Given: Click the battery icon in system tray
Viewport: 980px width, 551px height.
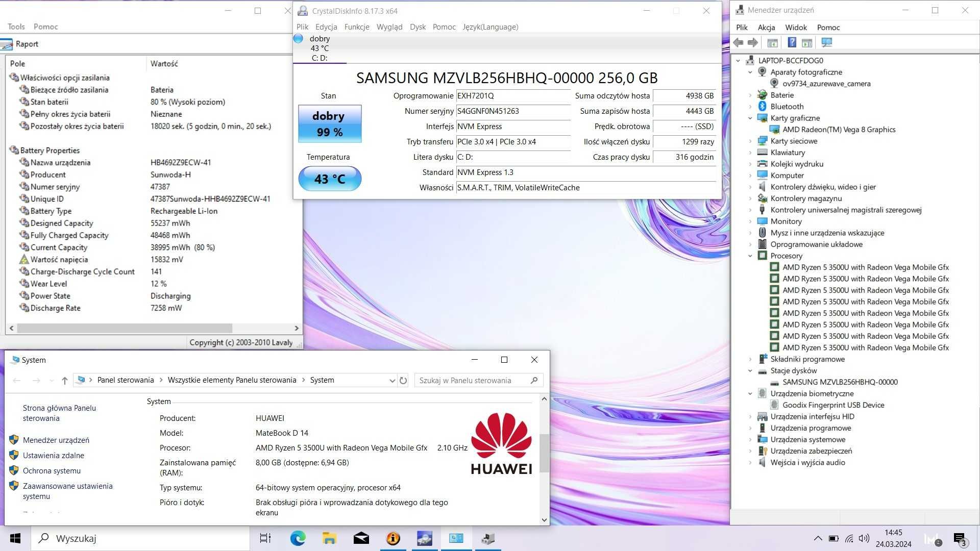Looking at the screenshot, I should pyautogui.click(x=834, y=538).
